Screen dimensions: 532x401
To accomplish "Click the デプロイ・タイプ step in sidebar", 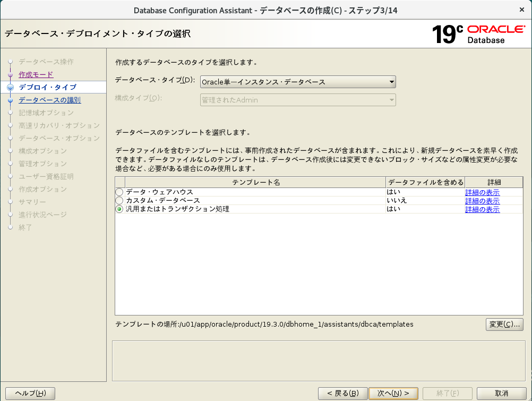I will (x=47, y=87).
